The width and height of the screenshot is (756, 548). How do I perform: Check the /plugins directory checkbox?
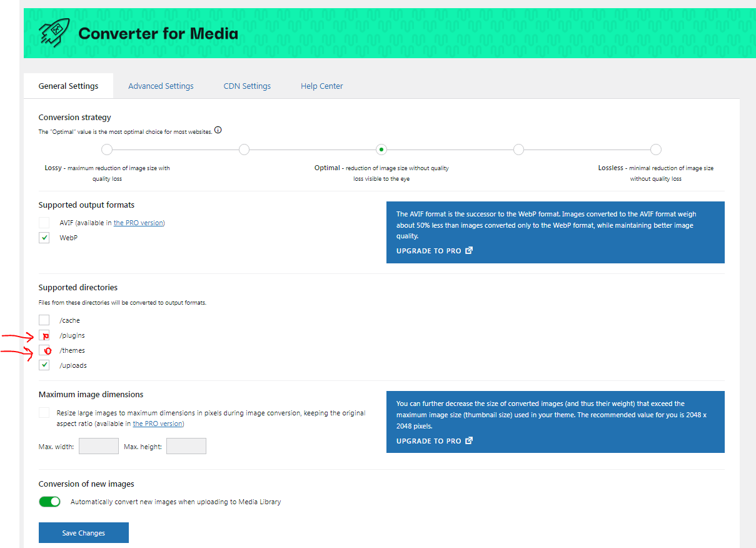click(44, 335)
